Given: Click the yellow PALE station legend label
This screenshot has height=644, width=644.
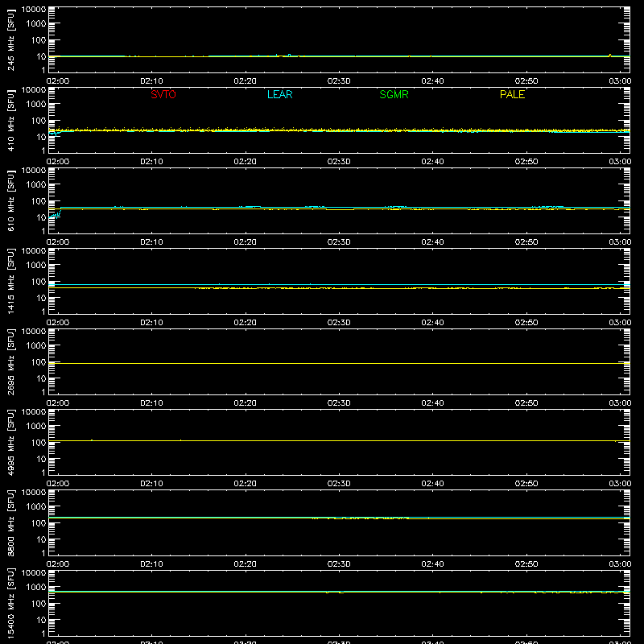Looking at the screenshot, I should (x=512, y=94).
